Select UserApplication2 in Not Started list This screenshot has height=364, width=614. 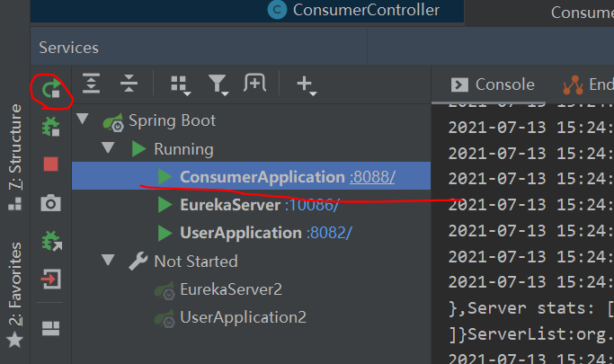tap(243, 317)
